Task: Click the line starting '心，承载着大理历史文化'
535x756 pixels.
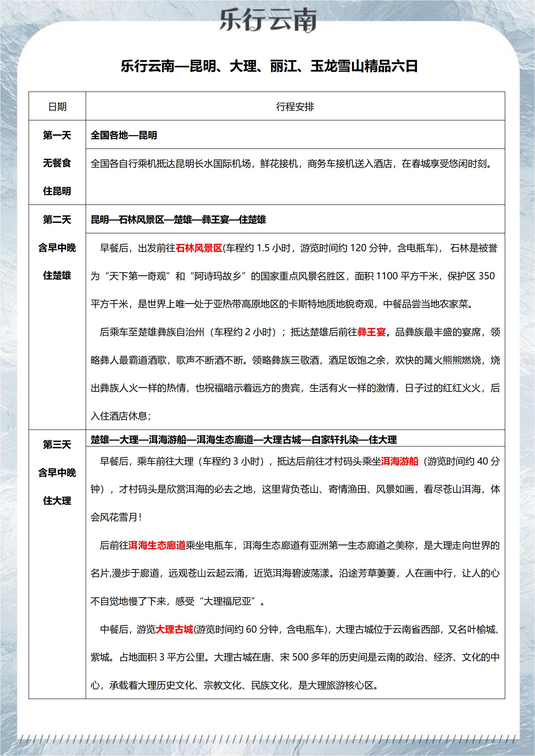Action: coord(235,686)
